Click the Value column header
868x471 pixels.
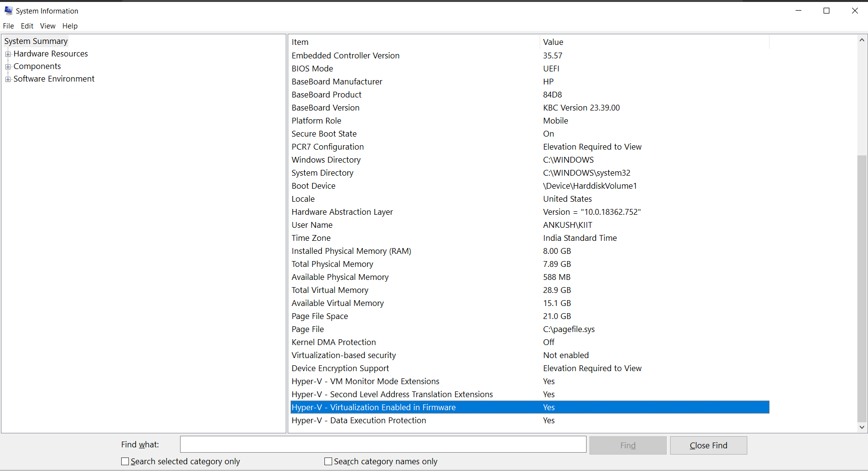pos(655,42)
